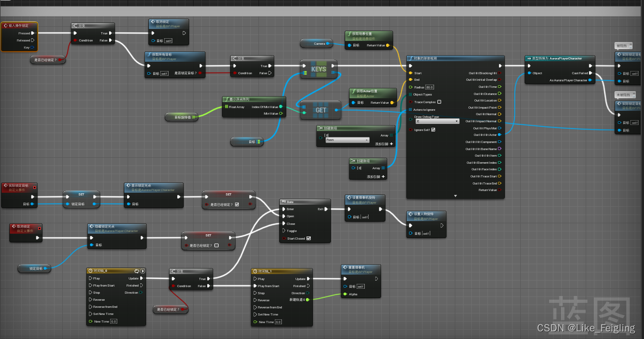Click the cast icon on the AuroraPlayerCharacter cast node
The height and width of the screenshot is (339, 644).
(529, 58)
